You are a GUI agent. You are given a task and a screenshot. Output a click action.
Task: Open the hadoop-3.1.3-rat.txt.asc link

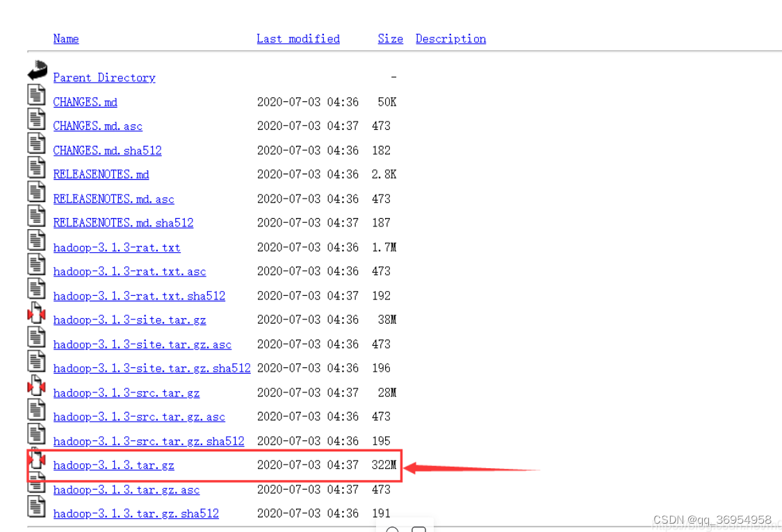129,272
